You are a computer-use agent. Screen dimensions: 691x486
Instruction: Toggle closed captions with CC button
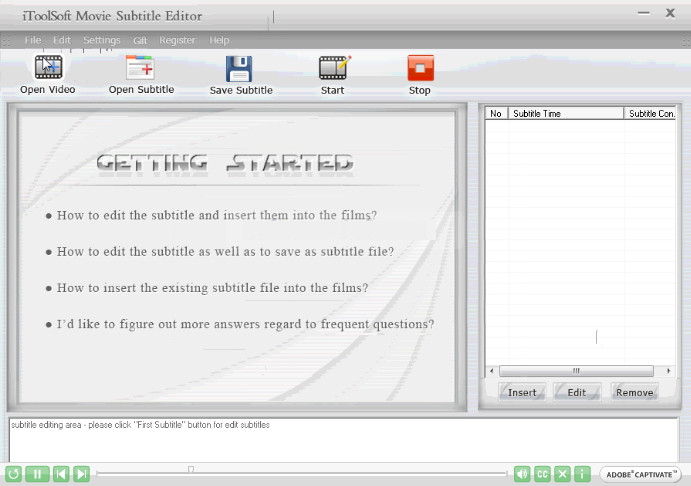(542, 474)
